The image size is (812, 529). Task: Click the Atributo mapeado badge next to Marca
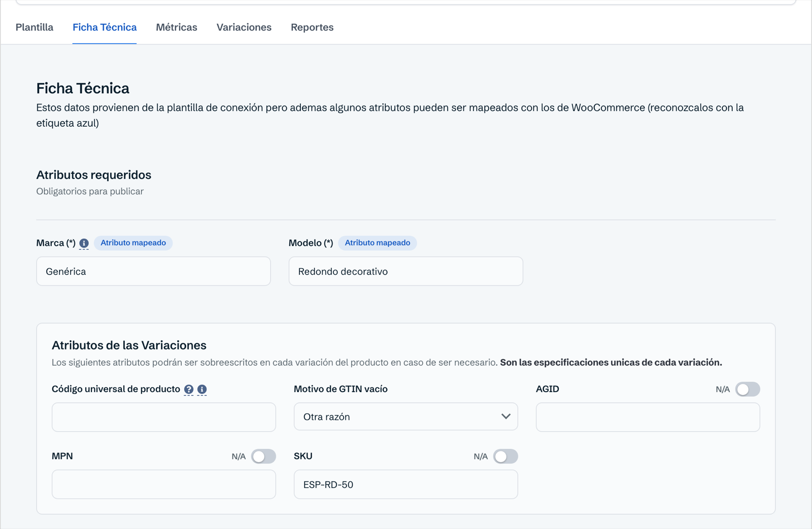133,243
